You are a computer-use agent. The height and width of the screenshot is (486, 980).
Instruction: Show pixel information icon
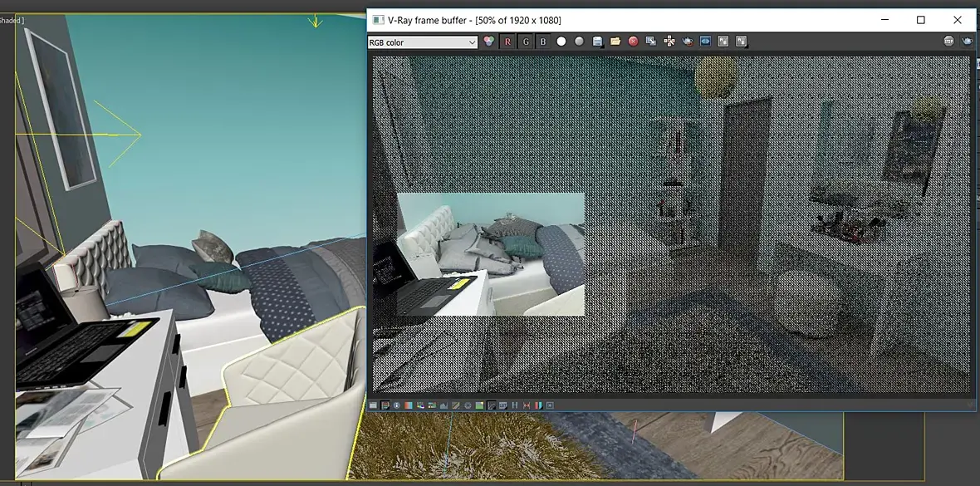pos(396,405)
